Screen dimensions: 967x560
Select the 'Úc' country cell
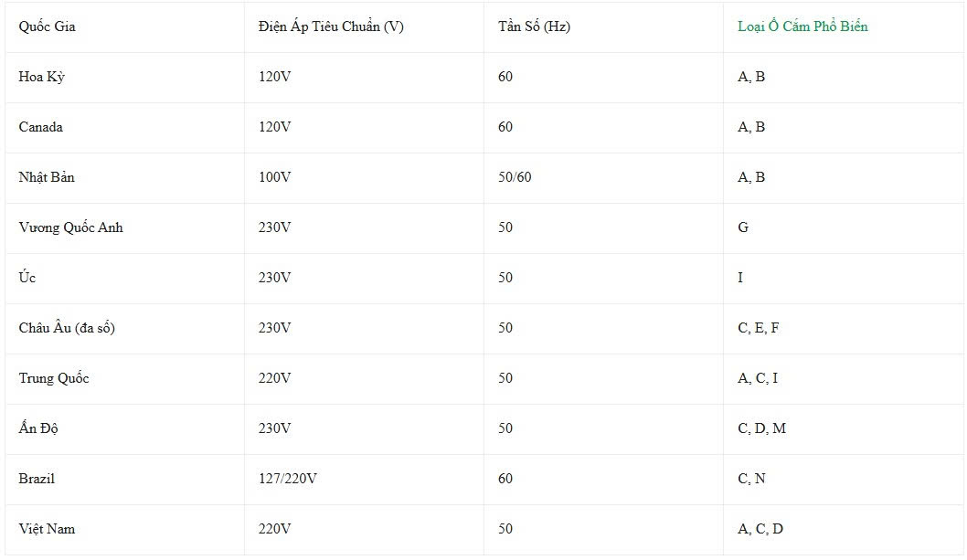tap(27, 278)
